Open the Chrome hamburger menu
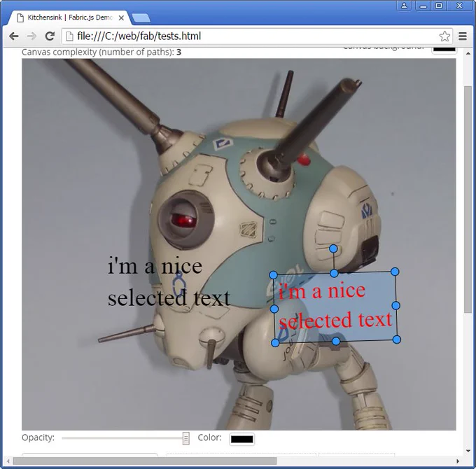Image resolution: width=476 pixels, height=469 pixels. click(463, 36)
